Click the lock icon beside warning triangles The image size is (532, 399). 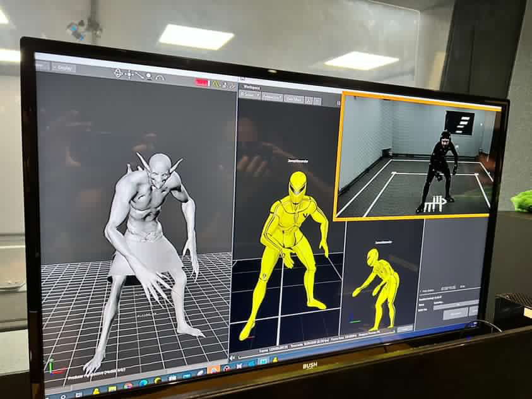[x=225, y=85]
